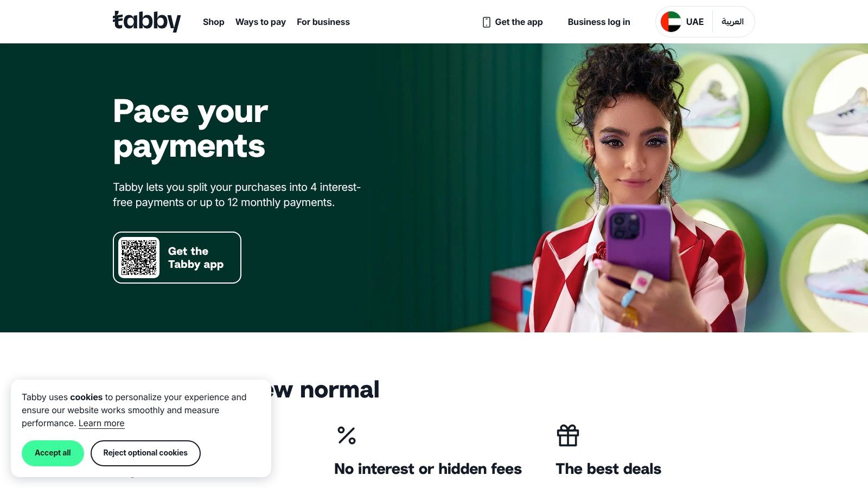Click the Get the Tabby app button
The width and height of the screenshot is (868, 488).
(x=177, y=258)
